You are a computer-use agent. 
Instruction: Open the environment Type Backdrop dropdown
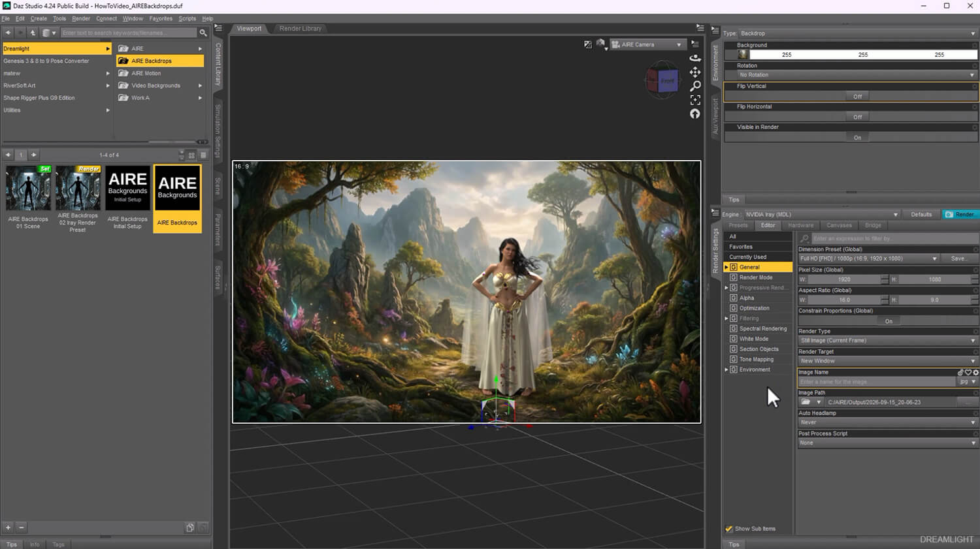pyautogui.click(x=858, y=33)
